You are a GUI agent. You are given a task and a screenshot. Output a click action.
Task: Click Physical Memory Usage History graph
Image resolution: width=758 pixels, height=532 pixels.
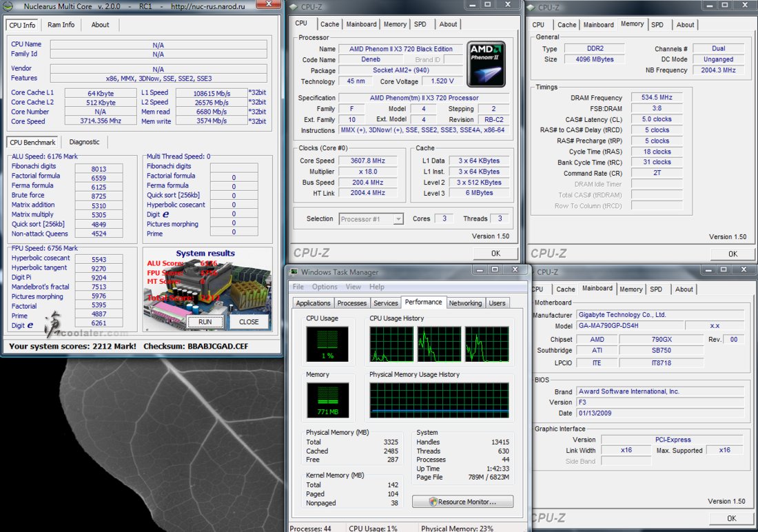[439, 400]
